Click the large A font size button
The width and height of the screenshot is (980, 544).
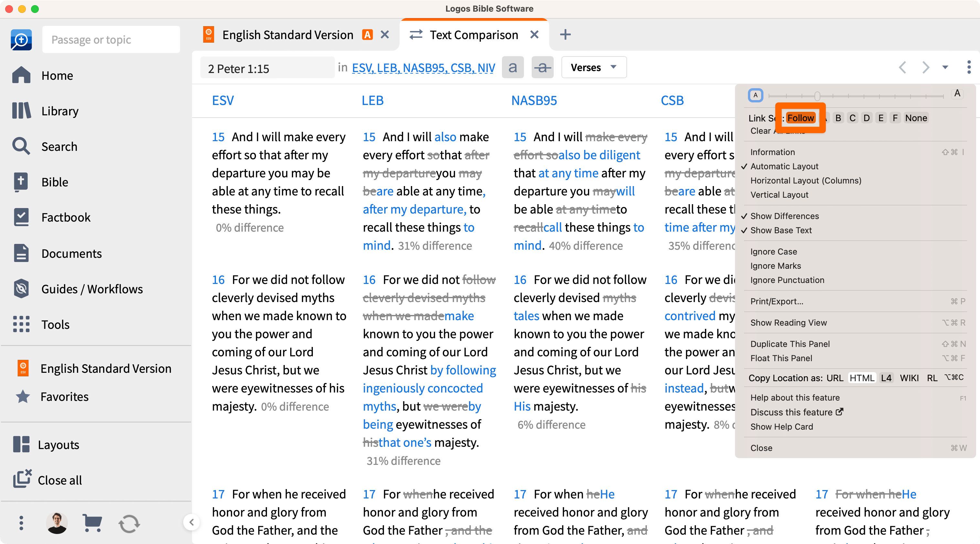pyautogui.click(x=957, y=93)
